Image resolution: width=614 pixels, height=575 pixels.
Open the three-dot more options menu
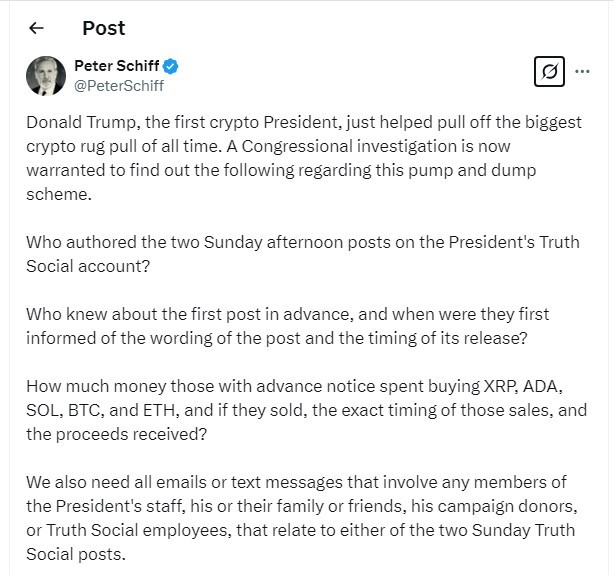pos(583,73)
